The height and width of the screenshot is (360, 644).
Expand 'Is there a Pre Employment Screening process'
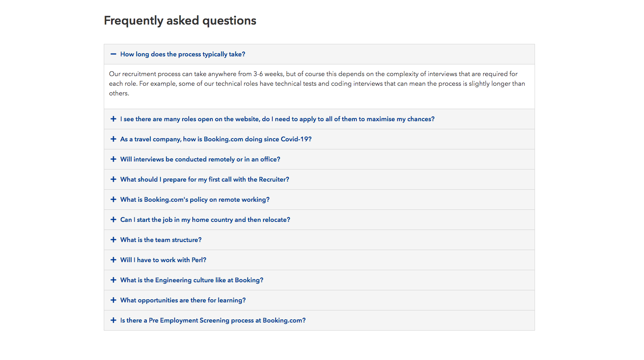point(319,321)
